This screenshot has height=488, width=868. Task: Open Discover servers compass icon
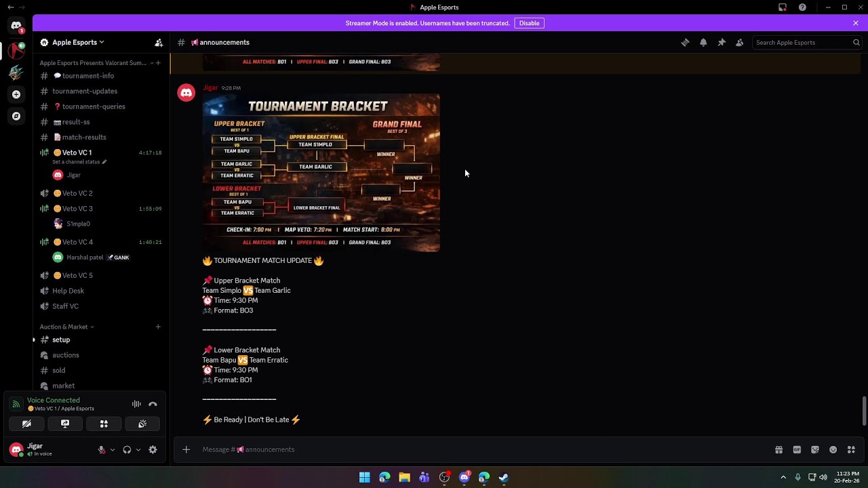[16, 116]
